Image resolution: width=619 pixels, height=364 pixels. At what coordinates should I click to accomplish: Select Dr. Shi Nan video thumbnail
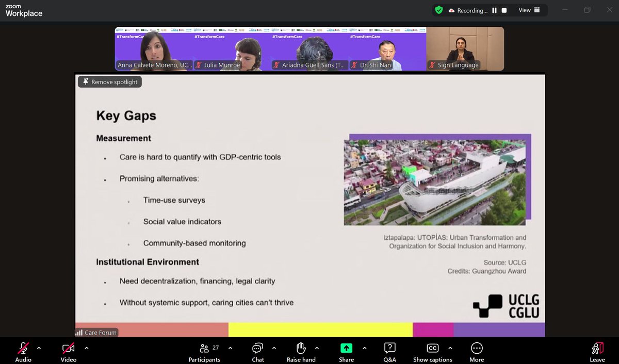coord(388,48)
